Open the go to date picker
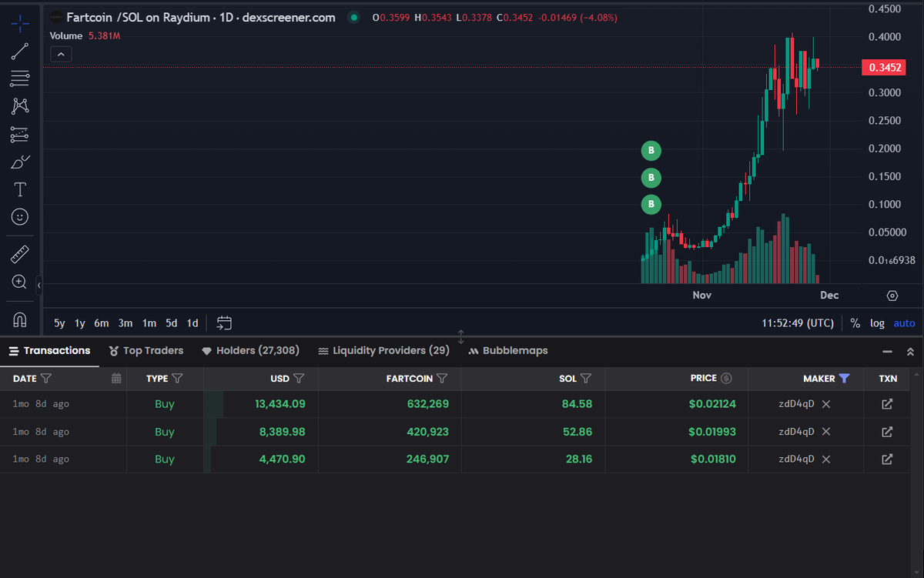Image resolution: width=924 pixels, height=578 pixels. click(224, 323)
